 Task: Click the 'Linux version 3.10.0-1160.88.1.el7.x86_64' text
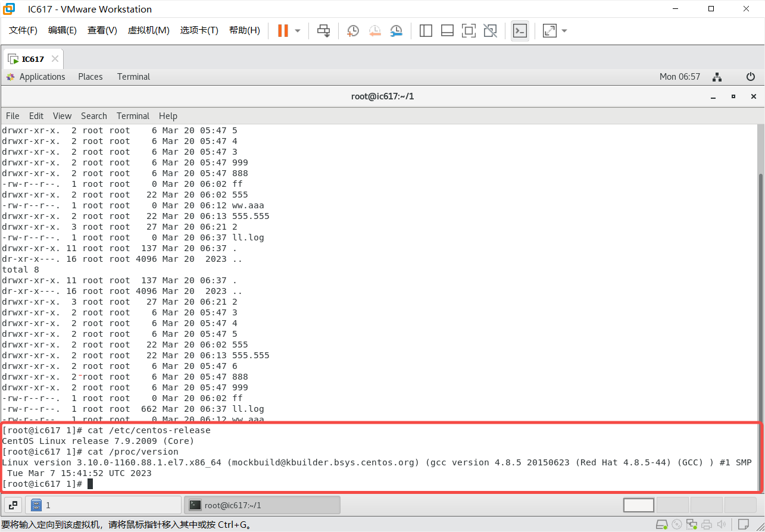coord(112,462)
